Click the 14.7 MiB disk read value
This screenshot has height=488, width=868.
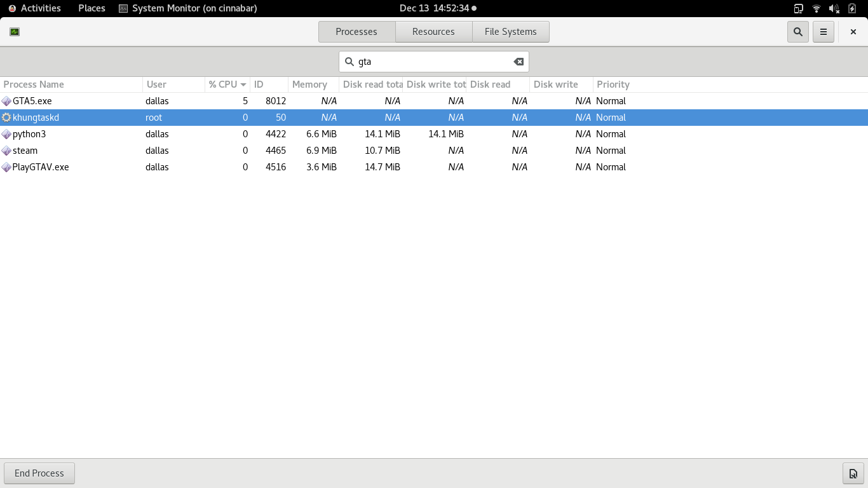[383, 167]
